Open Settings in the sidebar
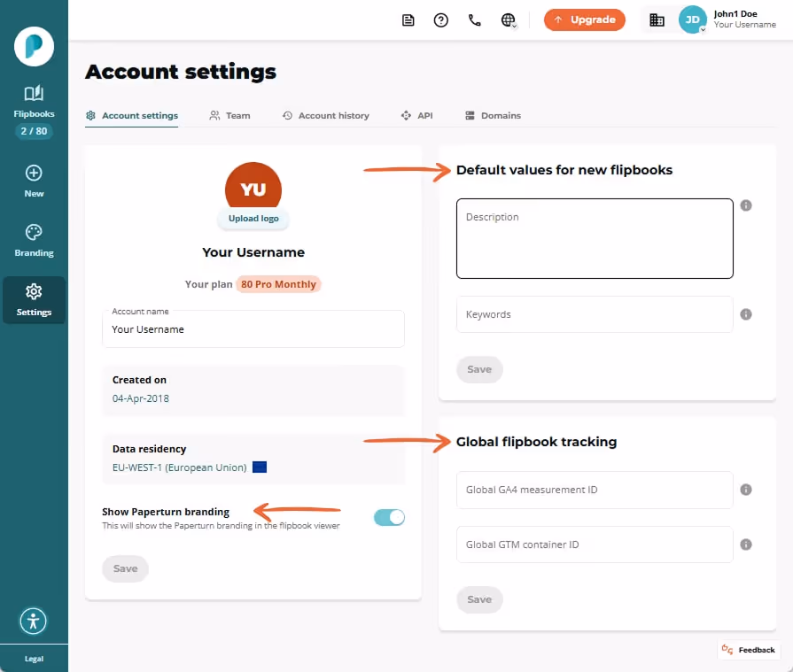This screenshot has width=793, height=672. 34,299
